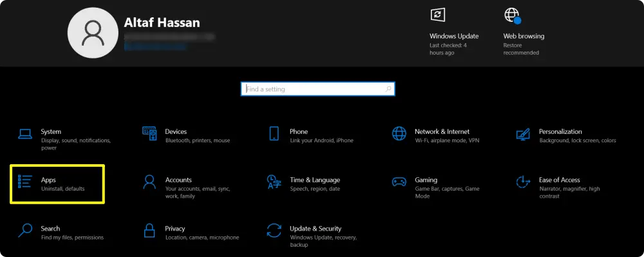Image resolution: width=644 pixels, height=257 pixels.
Task: Open Devices settings by its title
Action: click(x=176, y=132)
